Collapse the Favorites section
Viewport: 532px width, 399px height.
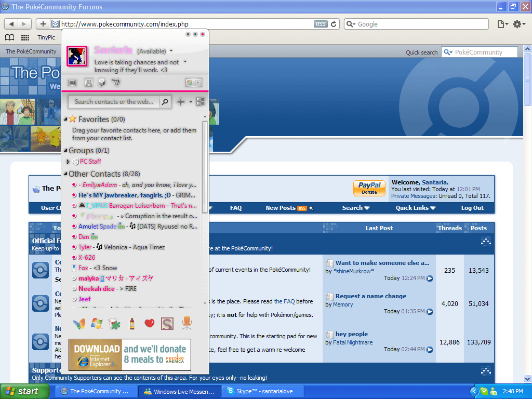pos(65,119)
